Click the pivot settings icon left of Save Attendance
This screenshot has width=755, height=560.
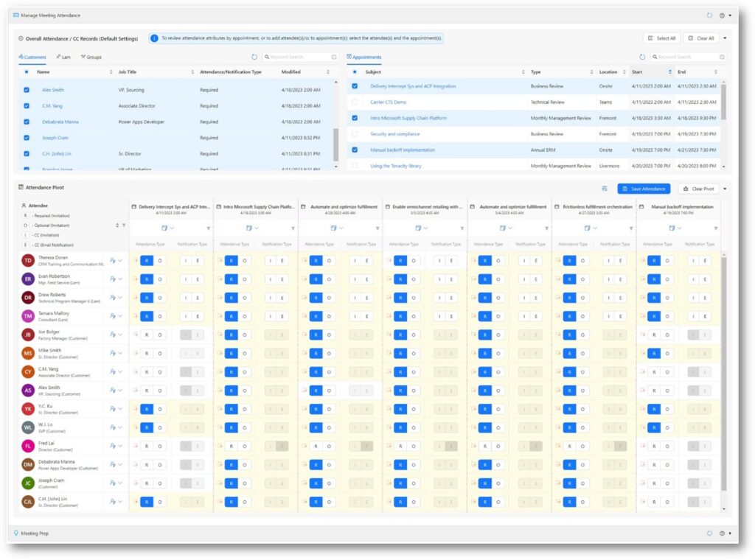(604, 189)
